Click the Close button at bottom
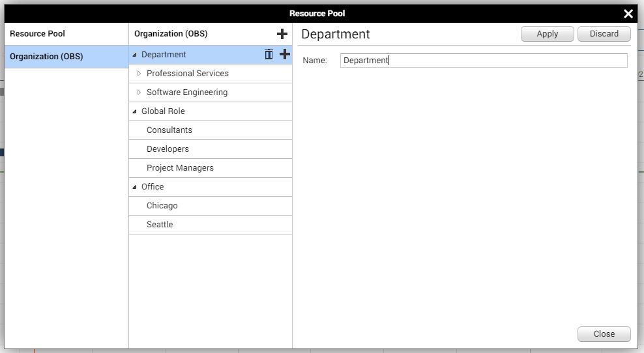Image resolution: width=644 pixels, height=353 pixels. (604, 333)
